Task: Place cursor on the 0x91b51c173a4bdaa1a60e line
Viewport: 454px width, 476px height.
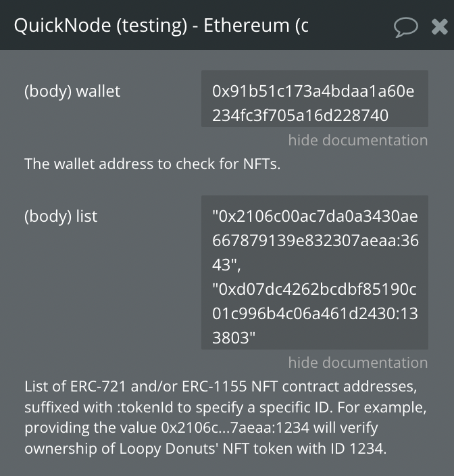Action: click(x=313, y=91)
